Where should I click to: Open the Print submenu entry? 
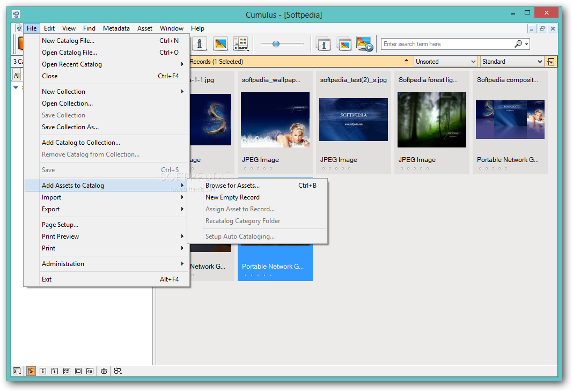[x=107, y=248]
